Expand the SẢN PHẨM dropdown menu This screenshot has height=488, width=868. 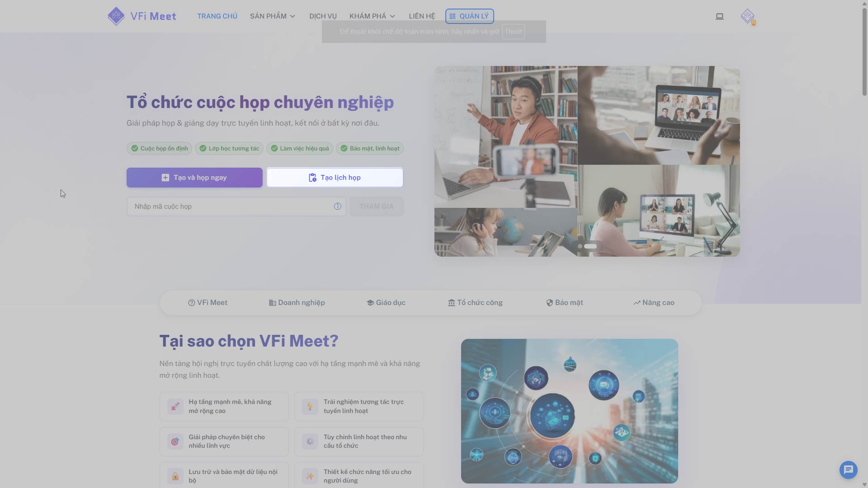(x=273, y=16)
